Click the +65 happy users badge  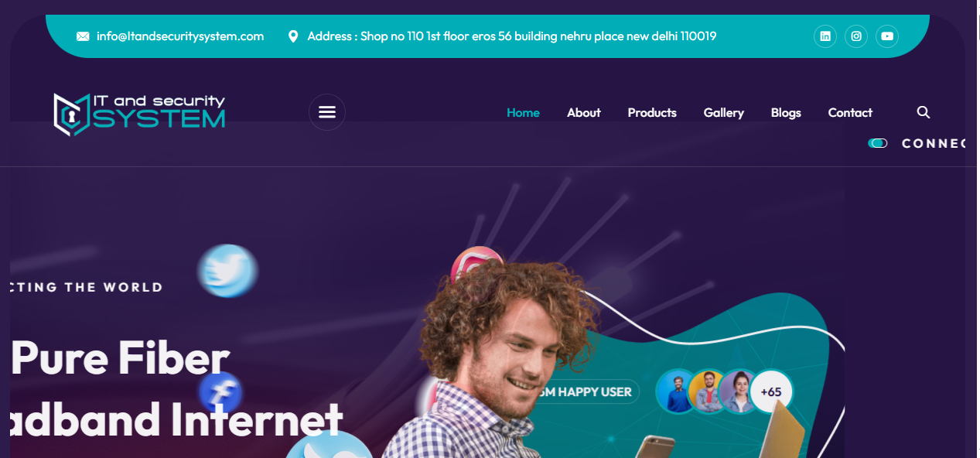point(771,391)
